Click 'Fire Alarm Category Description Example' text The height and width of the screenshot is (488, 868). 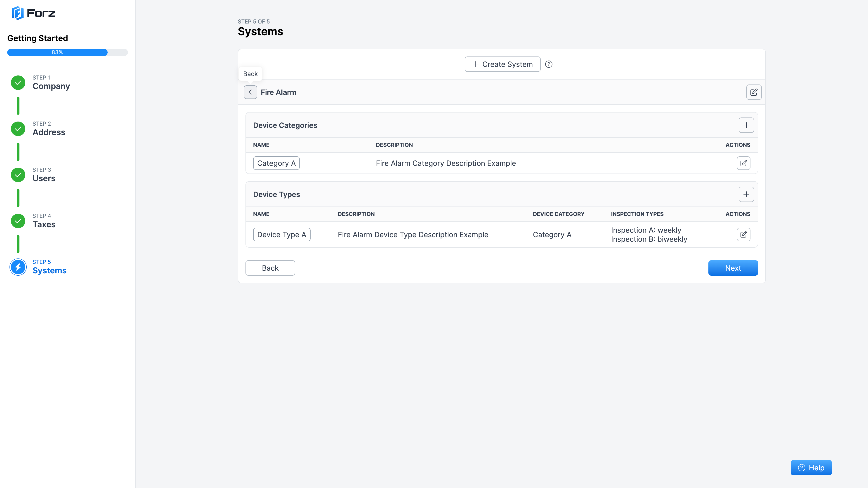click(446, 163)
